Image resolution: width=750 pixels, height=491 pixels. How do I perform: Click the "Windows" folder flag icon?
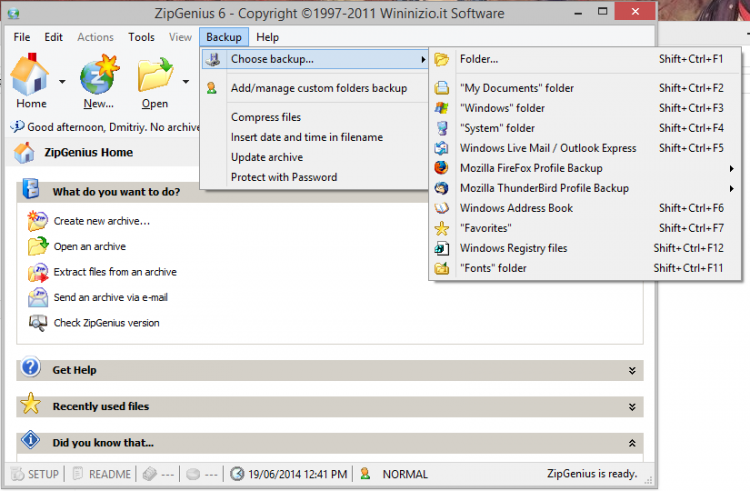click(x=441, y=108)
